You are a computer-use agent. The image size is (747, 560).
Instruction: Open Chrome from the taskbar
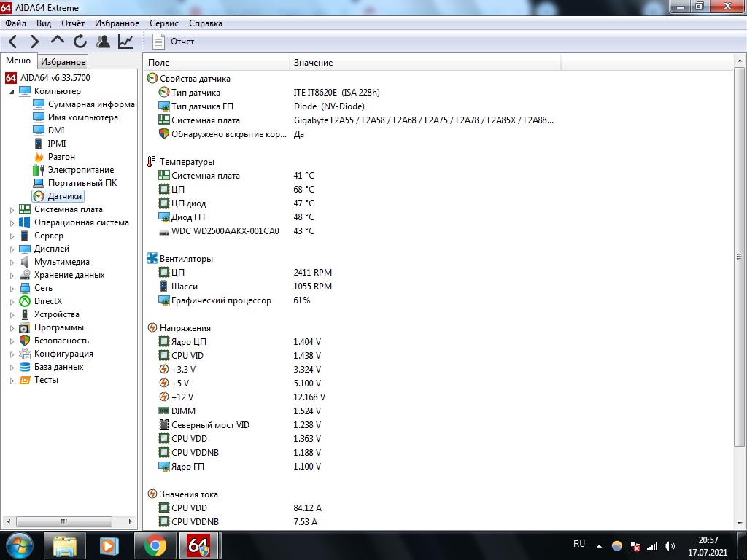(155, 546)
